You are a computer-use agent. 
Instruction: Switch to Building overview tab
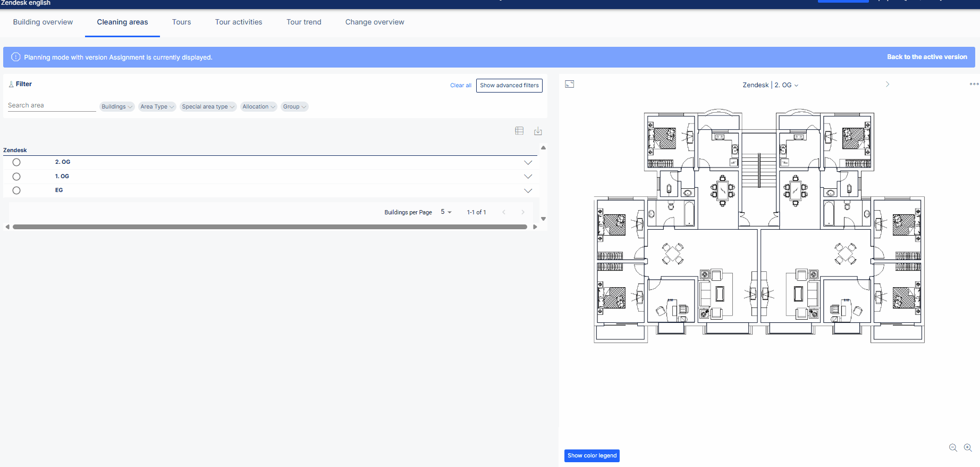pos(43,22)
